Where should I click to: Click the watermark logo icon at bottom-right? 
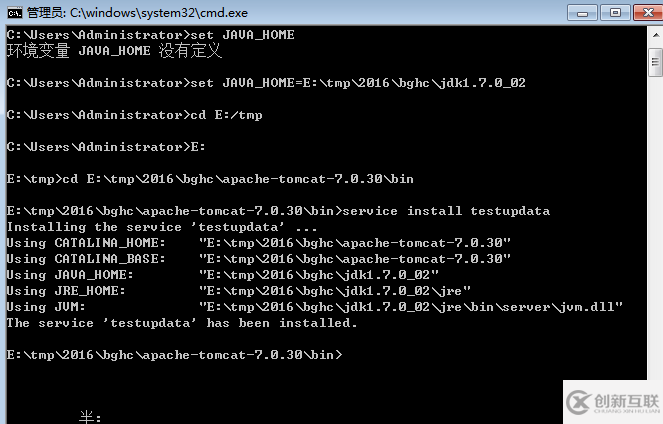[578, 402]
